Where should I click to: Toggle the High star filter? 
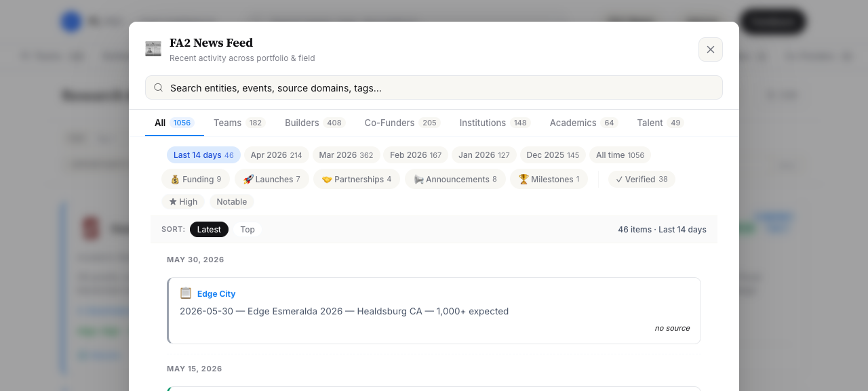pyautogui.click(x=183, y=201)
